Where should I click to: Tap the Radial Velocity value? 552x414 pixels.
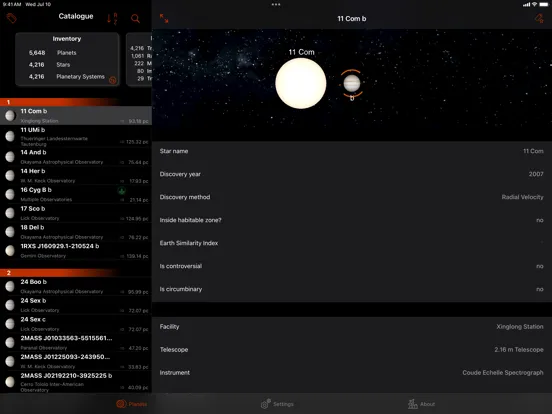tap(522, 197)
